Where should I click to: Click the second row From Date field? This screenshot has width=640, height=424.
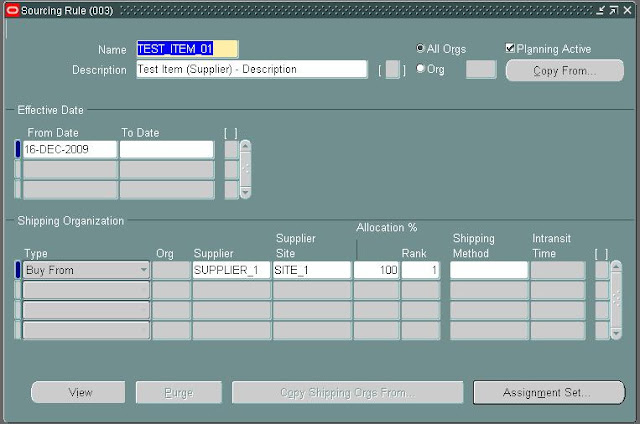point(70,169)
